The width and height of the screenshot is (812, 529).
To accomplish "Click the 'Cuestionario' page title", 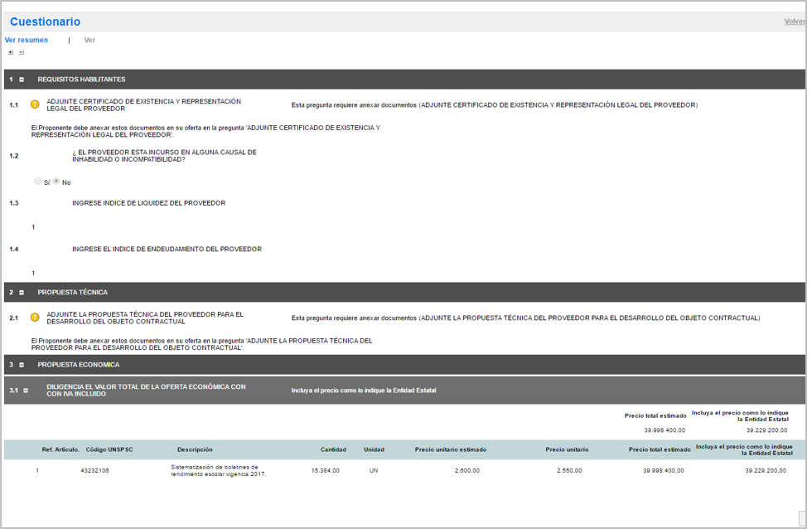I will tap(45, 22).
